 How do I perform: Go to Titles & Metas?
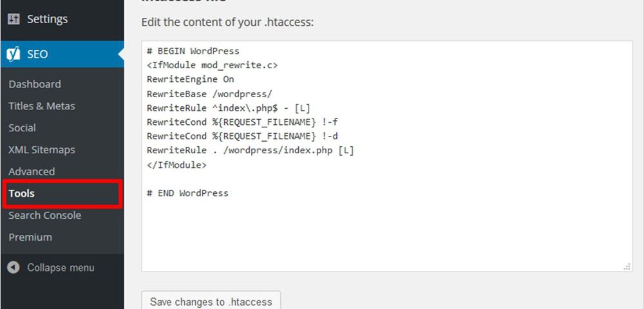42,106
